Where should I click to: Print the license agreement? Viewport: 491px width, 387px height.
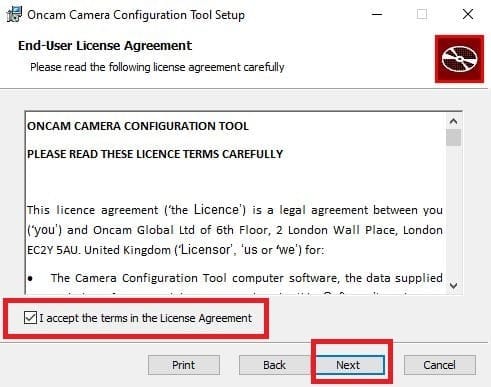[184, 365]
